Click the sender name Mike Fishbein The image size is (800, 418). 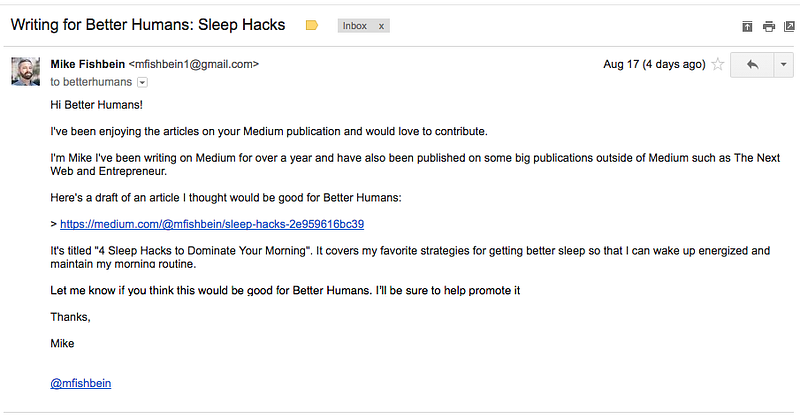88,64
